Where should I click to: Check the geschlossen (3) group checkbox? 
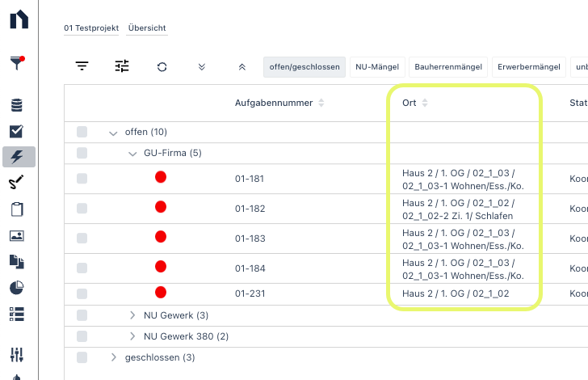pos(82,357)
